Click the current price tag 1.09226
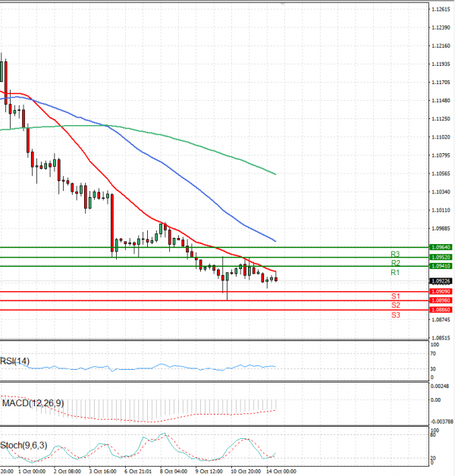 (441, 281)
